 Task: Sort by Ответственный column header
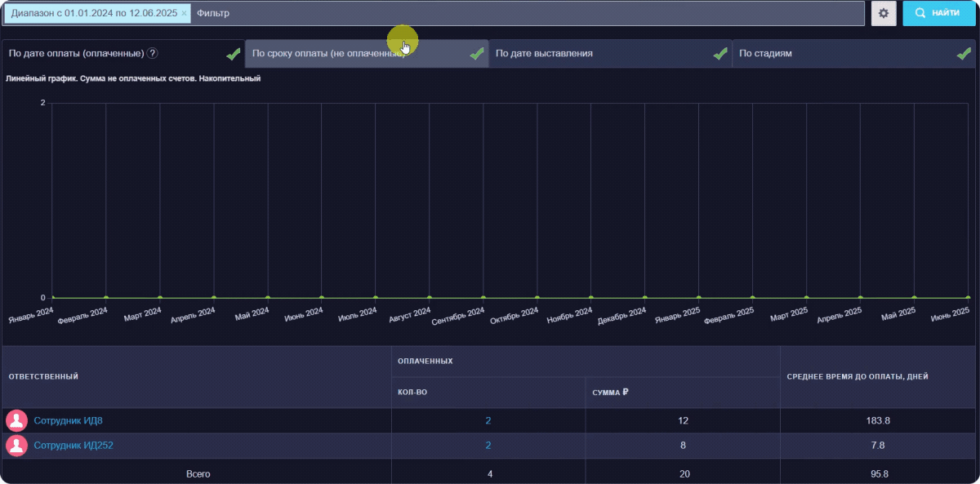44,377
